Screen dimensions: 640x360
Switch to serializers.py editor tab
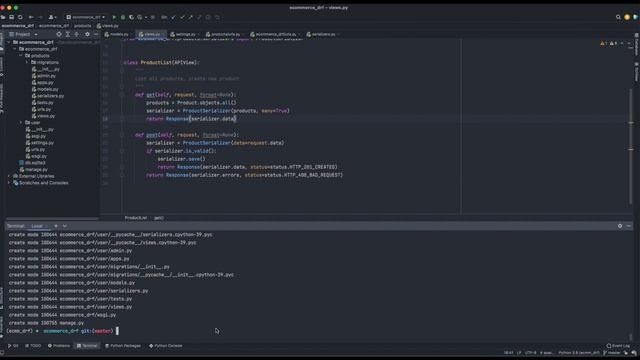click(322, 34)
